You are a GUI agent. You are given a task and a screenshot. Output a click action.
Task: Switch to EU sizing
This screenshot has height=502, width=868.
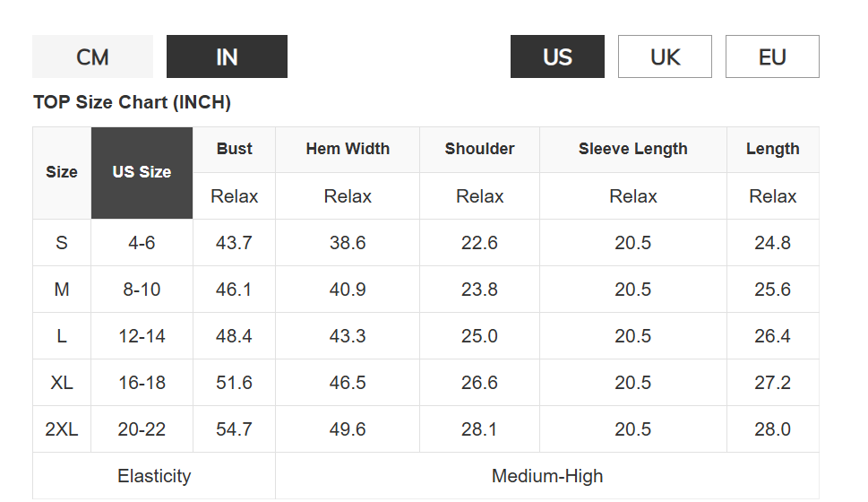pyautogui.click(x=772, y=56)
